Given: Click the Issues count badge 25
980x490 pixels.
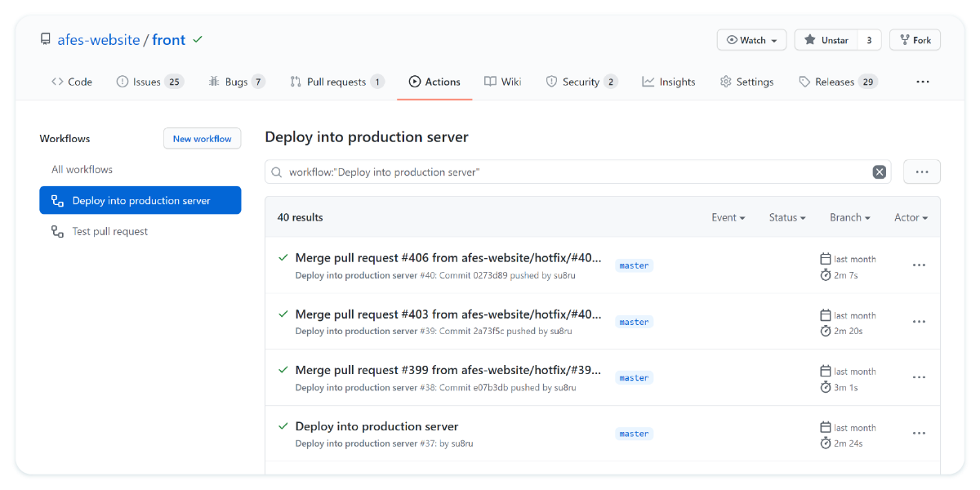Looking at the screenshot, I should coord(174,82).
